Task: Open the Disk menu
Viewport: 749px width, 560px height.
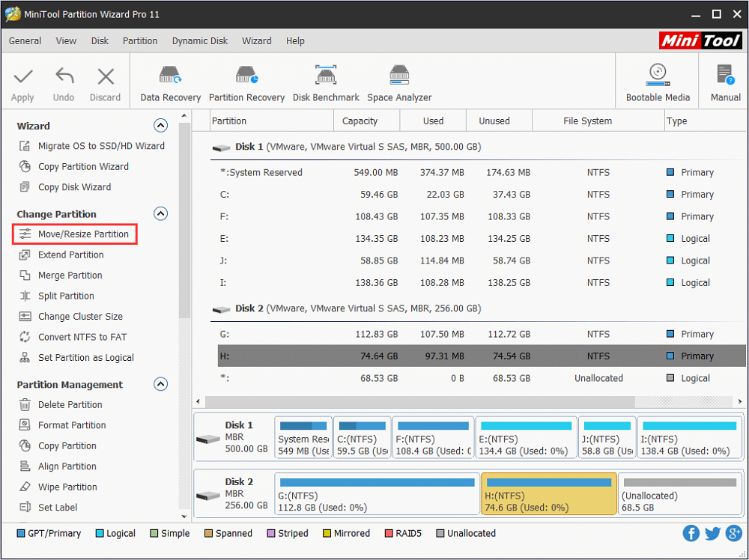Action: (x=100, y=41)
